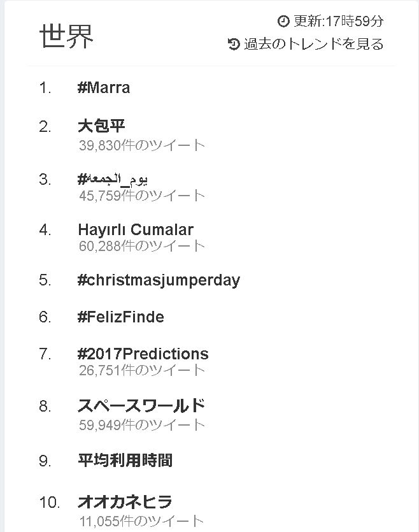419x532 pixels.
Task: Click the 59,949件のツイート count
Action: click(142, 424)
